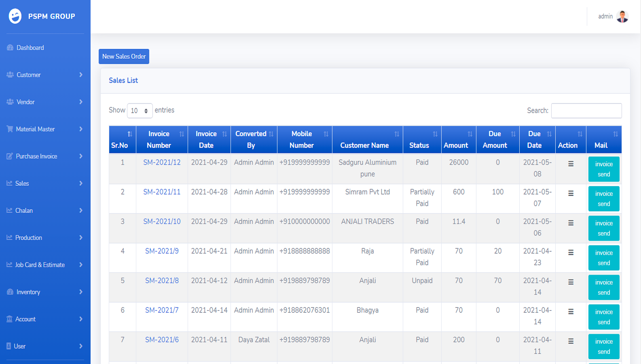Open action menu for invoice SM-2021/12

[x=571, y=164]
